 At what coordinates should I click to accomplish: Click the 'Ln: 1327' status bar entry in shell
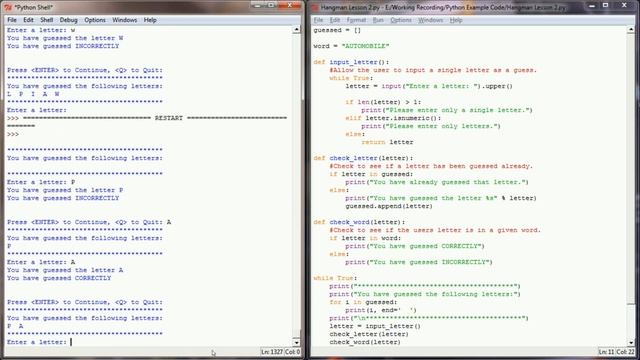coord(272,351)
